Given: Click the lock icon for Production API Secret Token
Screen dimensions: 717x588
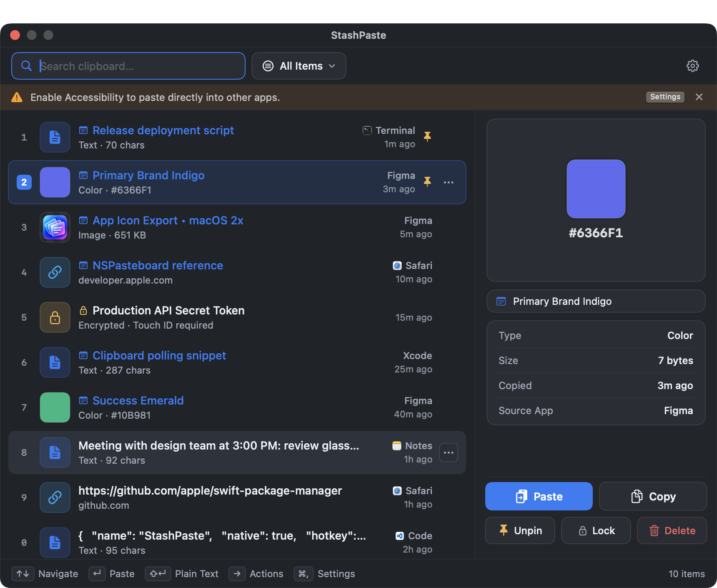Looking at the screenshot, I should 55,317.
